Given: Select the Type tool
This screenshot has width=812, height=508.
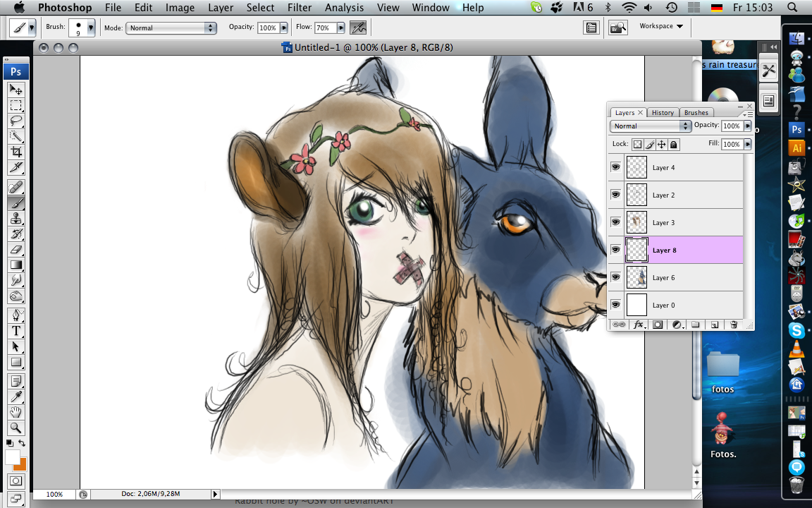Looking at the screenshot, I should [16, 331].
